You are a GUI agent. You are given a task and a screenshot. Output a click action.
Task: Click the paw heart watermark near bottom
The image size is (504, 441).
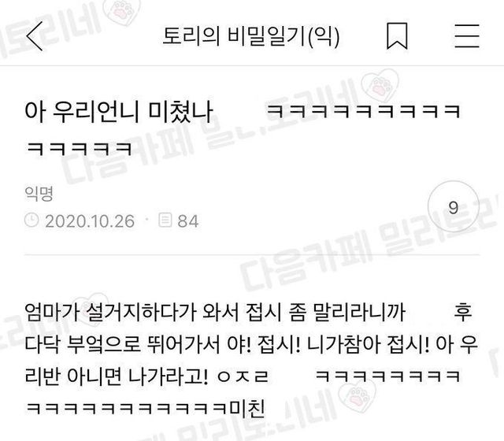[x=358, y=396]
